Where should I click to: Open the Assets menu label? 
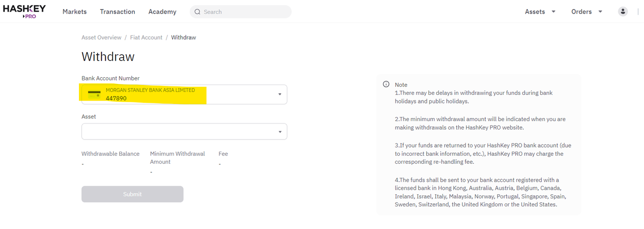click(x=535, y=12)
